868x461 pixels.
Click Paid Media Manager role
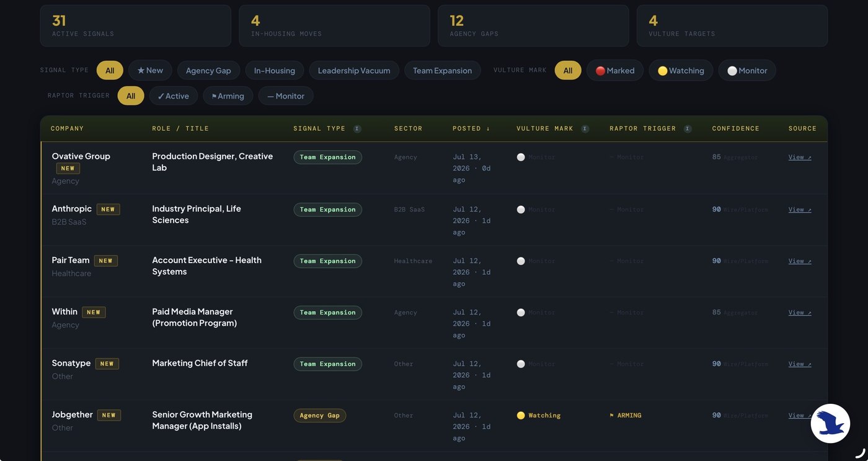[194, 317]
